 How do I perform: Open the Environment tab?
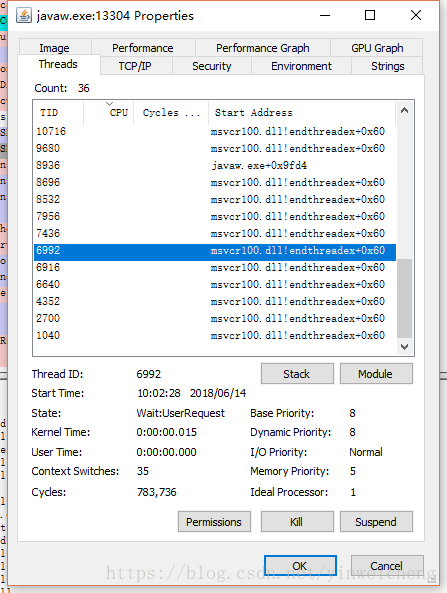tap(301, 66)
